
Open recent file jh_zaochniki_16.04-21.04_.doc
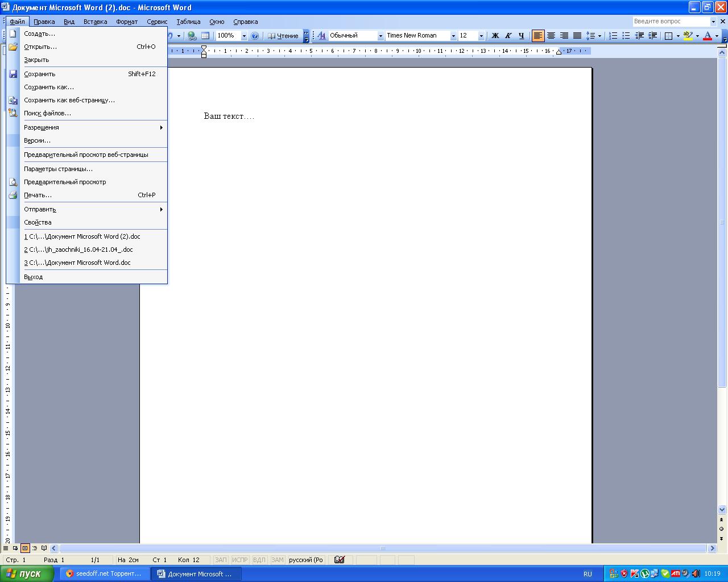pos(87,250)
